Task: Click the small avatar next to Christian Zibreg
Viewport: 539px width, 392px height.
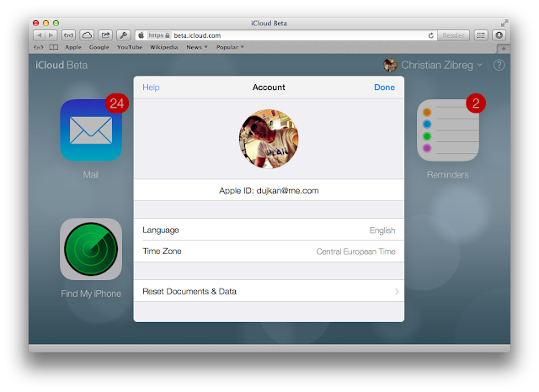Action: pyautogui.click(x=390, y=65)
